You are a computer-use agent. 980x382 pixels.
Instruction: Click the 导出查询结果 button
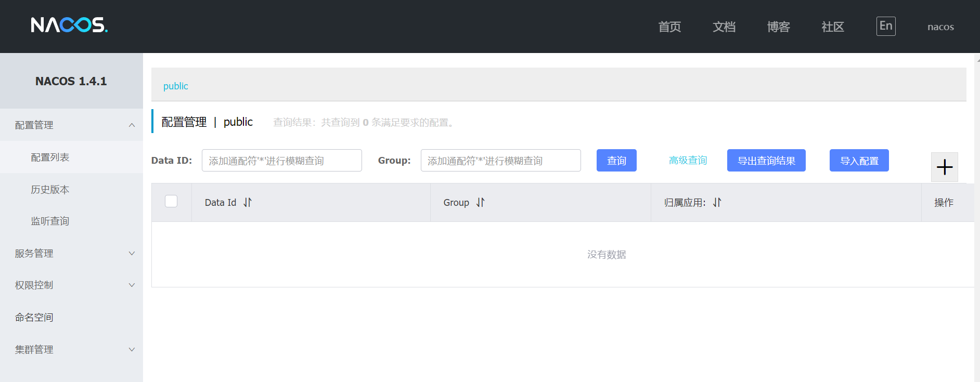pyautogui.click(x=766, y=160)
